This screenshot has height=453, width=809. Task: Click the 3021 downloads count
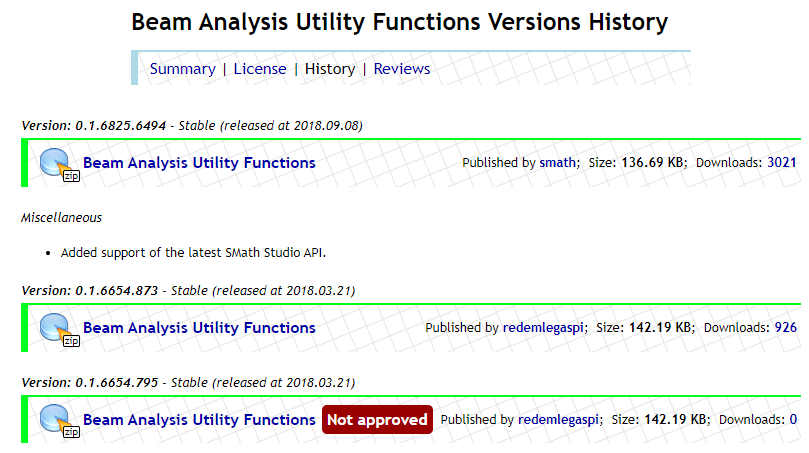tap(781, 163)
